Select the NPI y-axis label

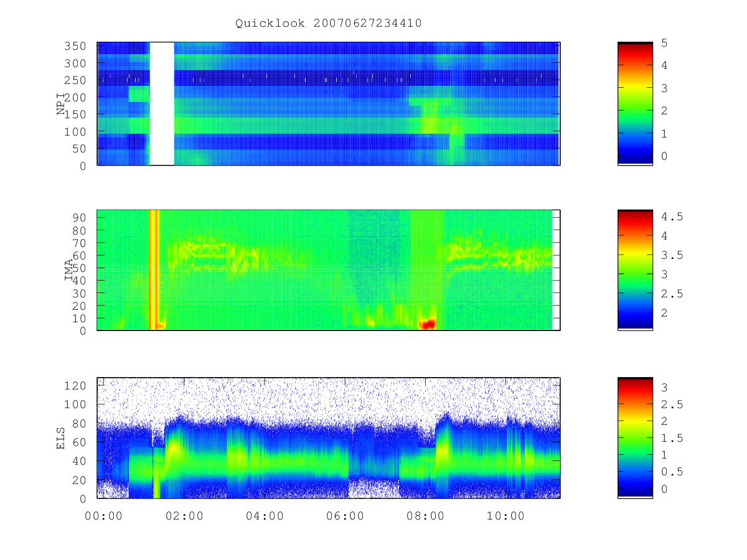click(61, 104)
